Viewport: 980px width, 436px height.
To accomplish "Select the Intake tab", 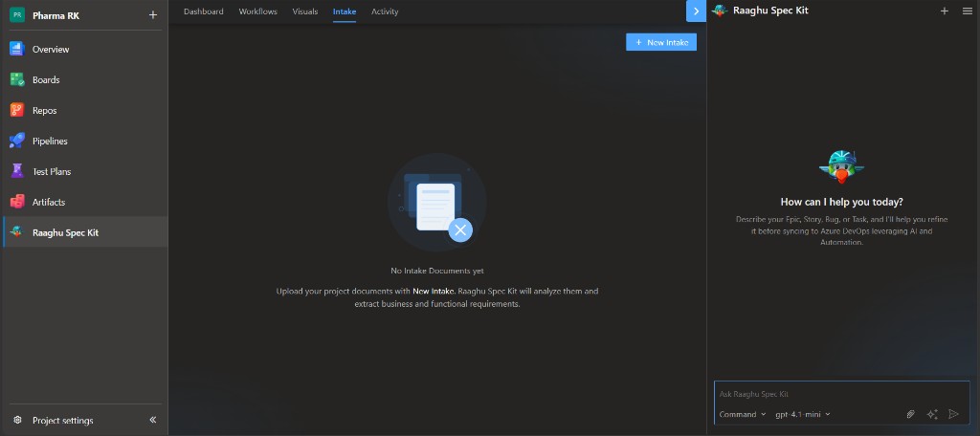I will point(345,11).
